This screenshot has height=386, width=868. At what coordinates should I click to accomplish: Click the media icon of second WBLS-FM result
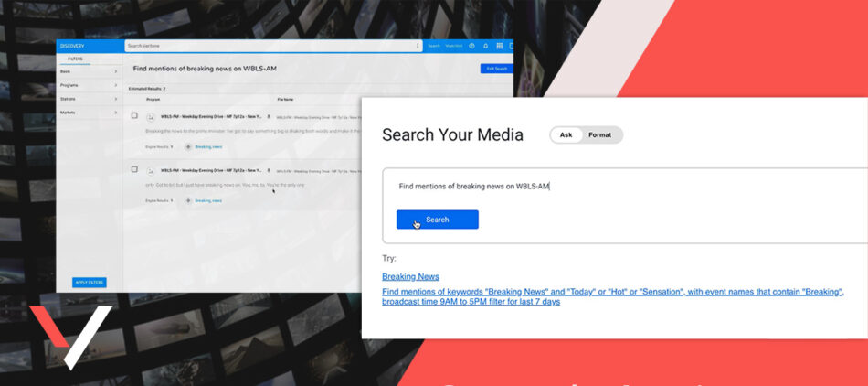151,170
